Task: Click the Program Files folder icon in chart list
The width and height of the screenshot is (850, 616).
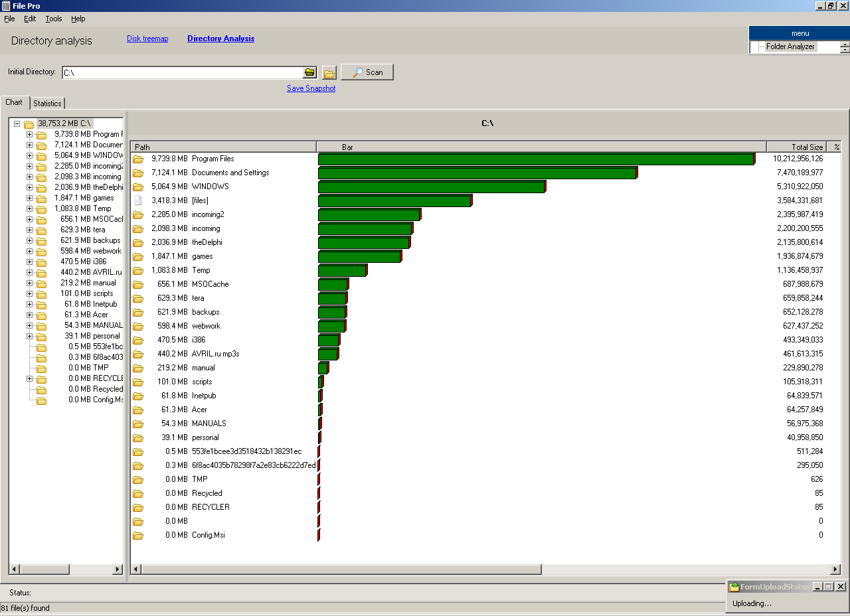Action: tap(138, 159)
